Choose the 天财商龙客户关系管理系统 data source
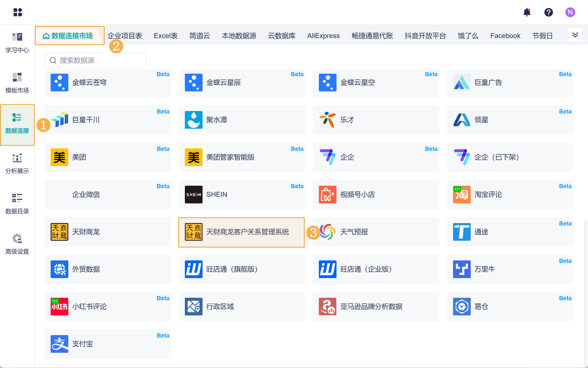The height and width of the screenshot is (368, 588). (241, 232)
